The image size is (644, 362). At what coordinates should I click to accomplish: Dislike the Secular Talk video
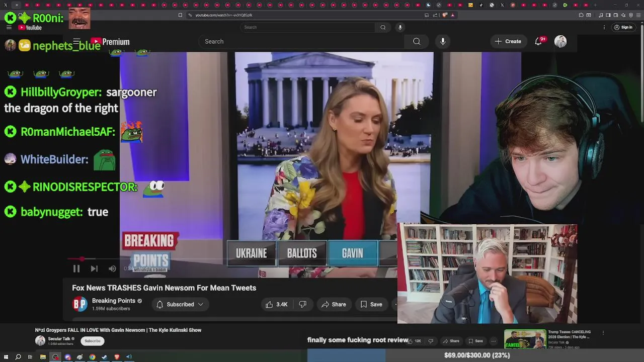tap(431, 341)
